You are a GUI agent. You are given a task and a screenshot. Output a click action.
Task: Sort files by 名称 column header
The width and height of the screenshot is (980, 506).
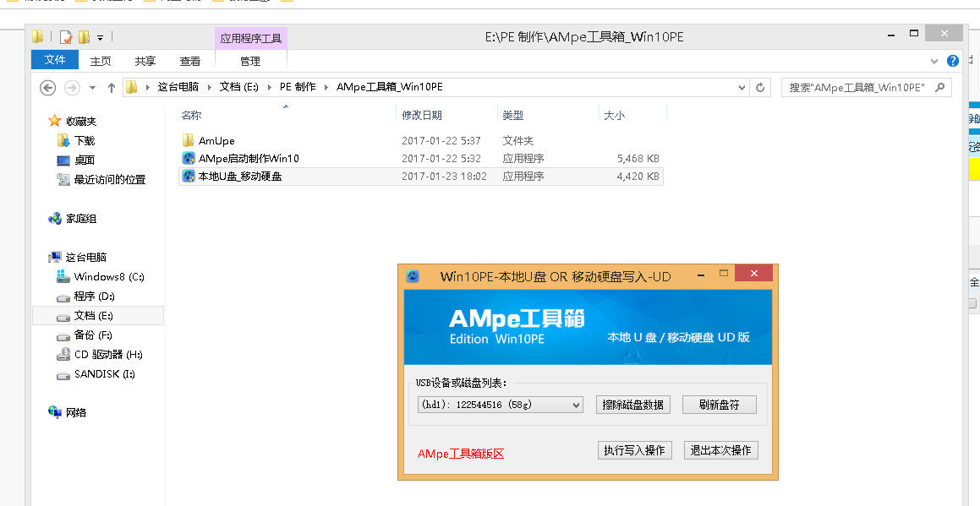coord(191,115)
